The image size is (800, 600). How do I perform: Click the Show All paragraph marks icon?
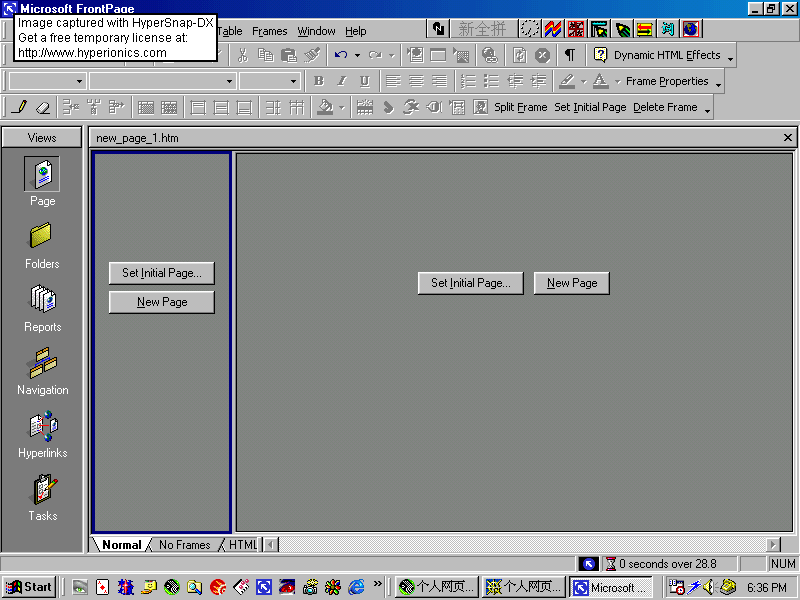pos(569,55)
